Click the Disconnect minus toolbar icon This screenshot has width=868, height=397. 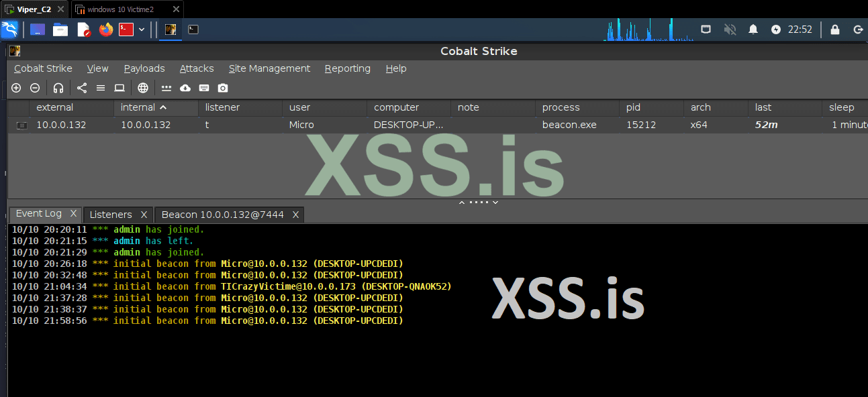(35, 88)
